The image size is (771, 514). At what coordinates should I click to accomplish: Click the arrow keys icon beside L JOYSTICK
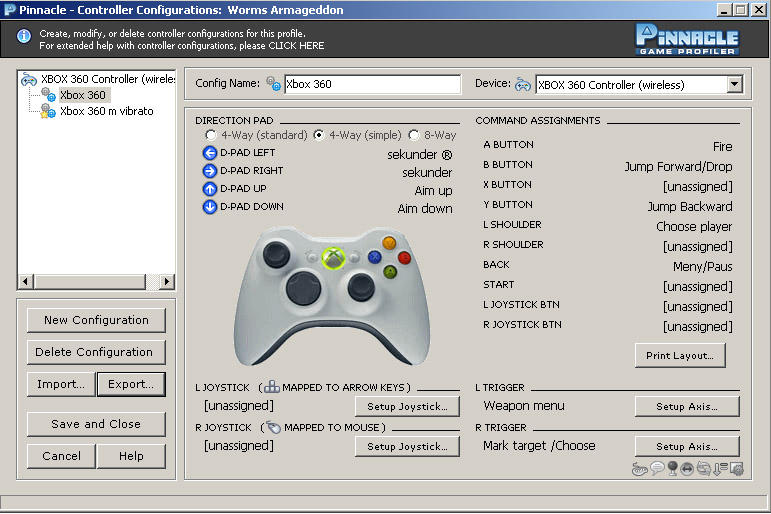(x=271, y=387)
